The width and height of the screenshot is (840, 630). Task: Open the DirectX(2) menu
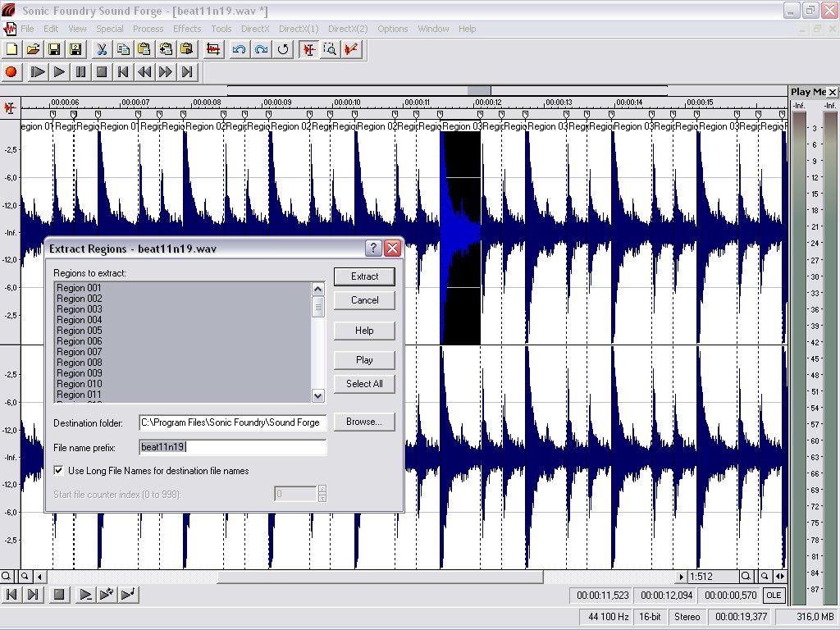click(348, 29)
